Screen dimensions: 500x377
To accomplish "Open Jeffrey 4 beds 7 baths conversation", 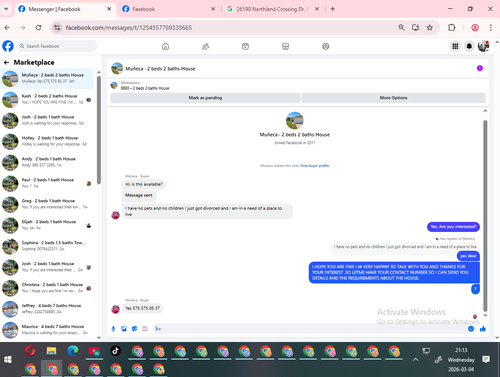I will [47, 309].
